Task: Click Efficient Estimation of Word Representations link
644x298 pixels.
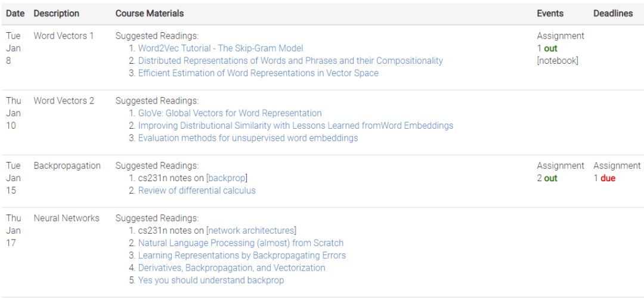Action: (x=258, y=73)
